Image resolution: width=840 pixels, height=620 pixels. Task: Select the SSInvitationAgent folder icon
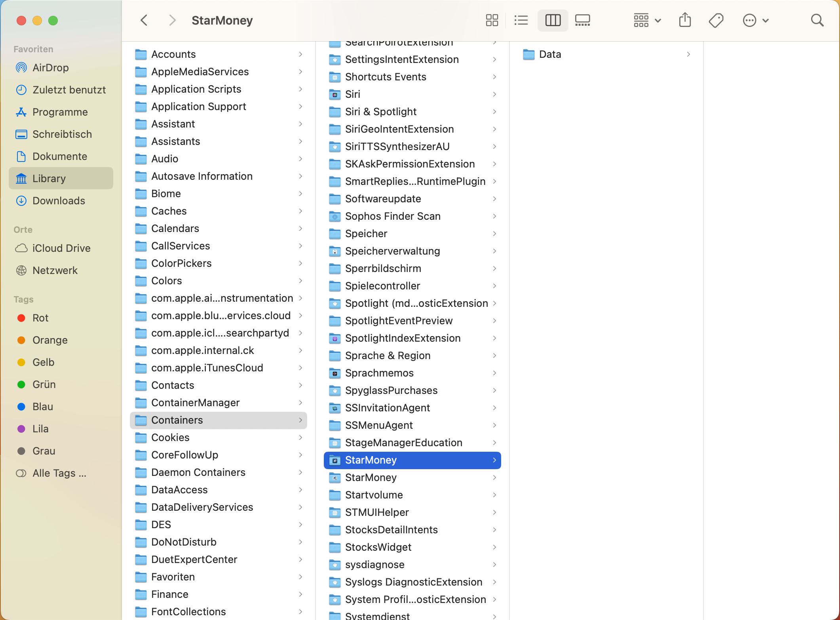pyautogui.click(x=335, y=408)
